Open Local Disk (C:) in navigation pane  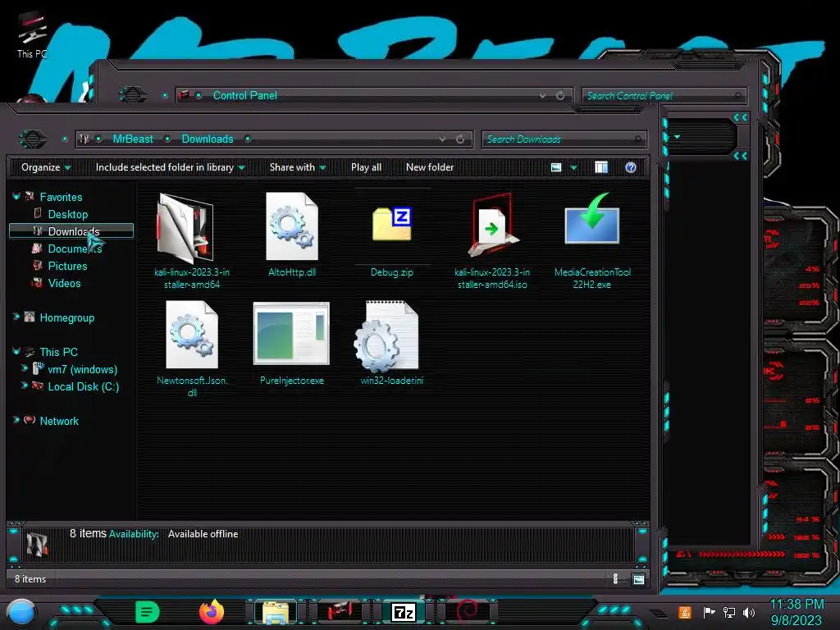point(83,386)
